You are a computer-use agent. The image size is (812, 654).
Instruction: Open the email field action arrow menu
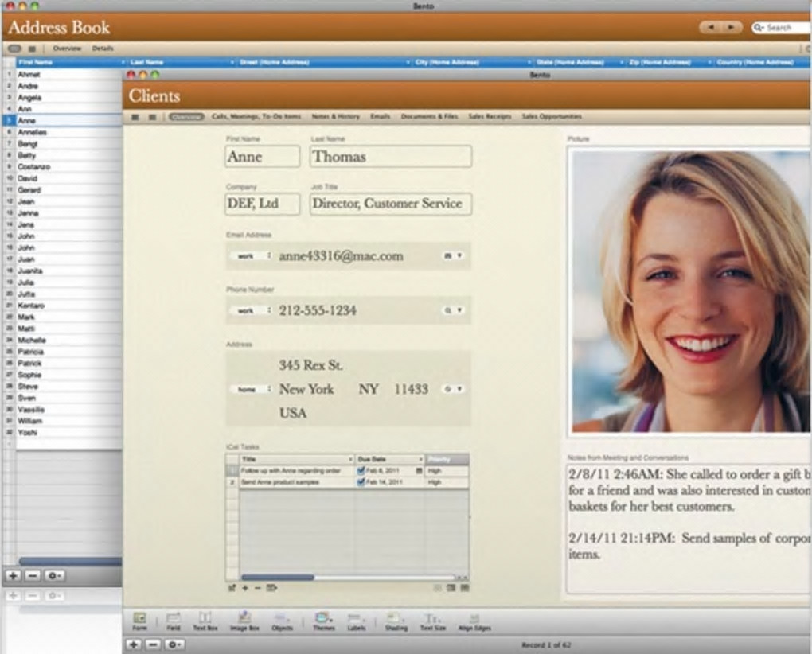tap(459, 255)
